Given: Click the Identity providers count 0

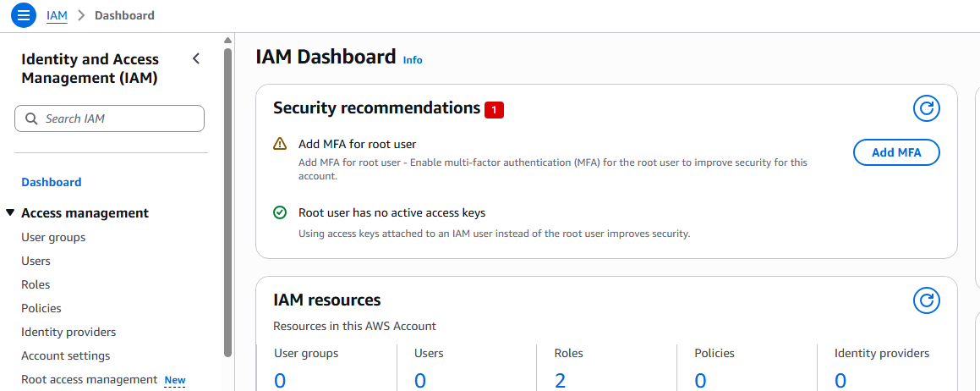Looking at the screenshot, I should point(840,380).
